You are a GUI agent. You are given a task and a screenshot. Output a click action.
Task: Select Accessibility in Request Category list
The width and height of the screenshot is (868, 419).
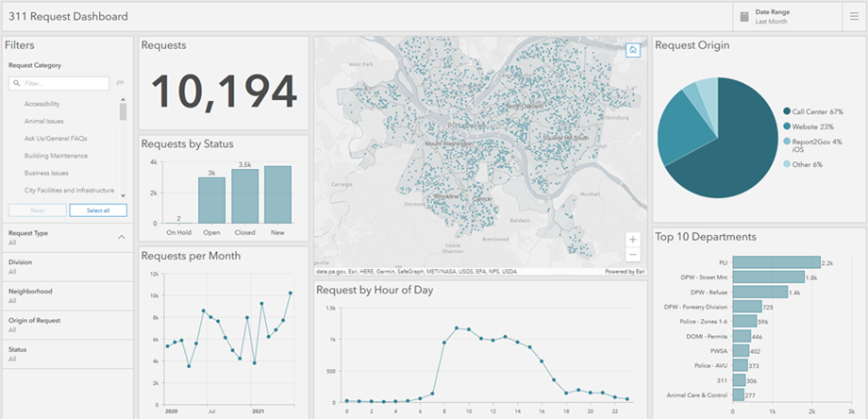pyautogui.click(x=42, y=103)
